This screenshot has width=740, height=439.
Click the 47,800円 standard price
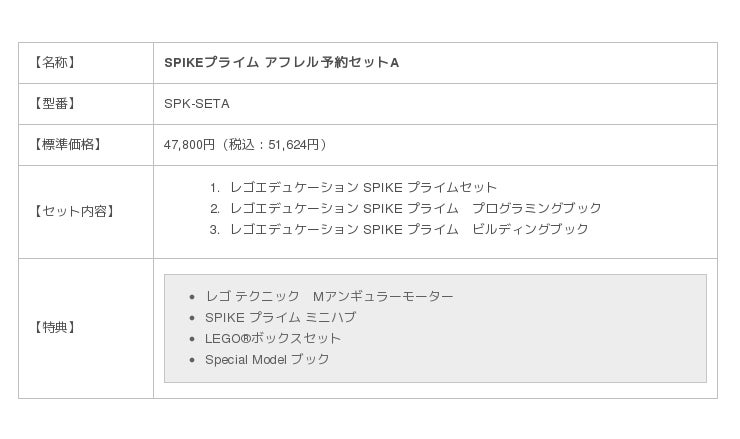189,144
